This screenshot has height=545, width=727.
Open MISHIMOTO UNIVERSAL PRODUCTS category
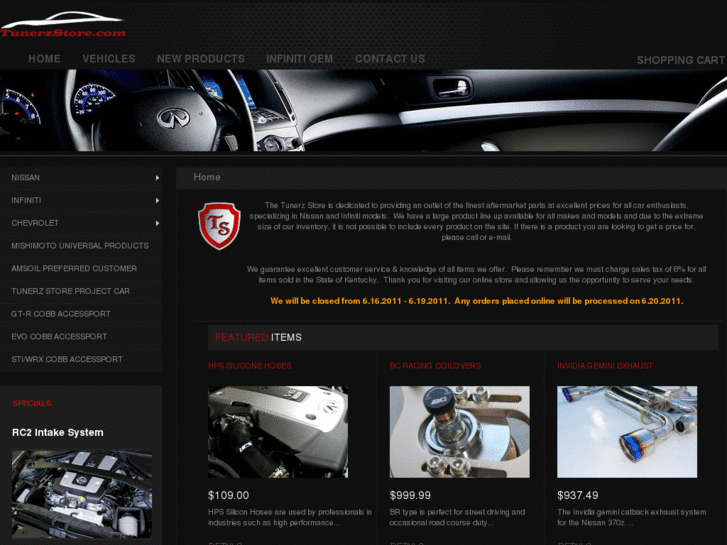pos(80,246)
